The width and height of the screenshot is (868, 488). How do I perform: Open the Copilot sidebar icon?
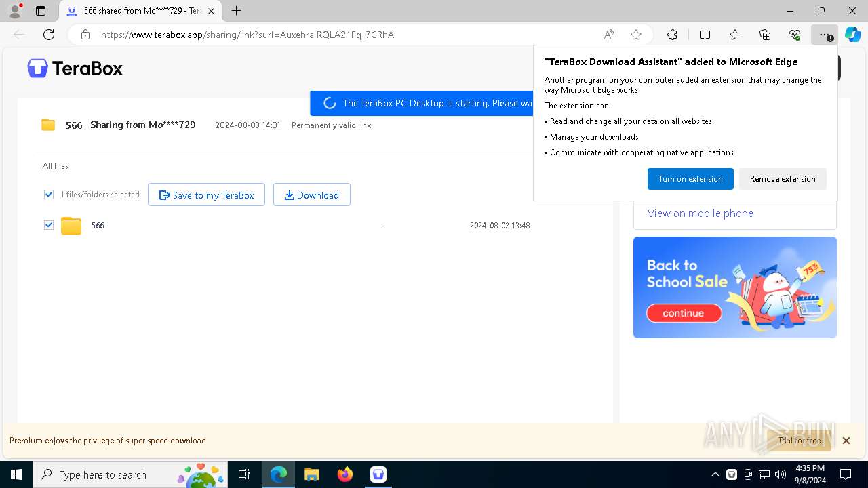point(852,35)
